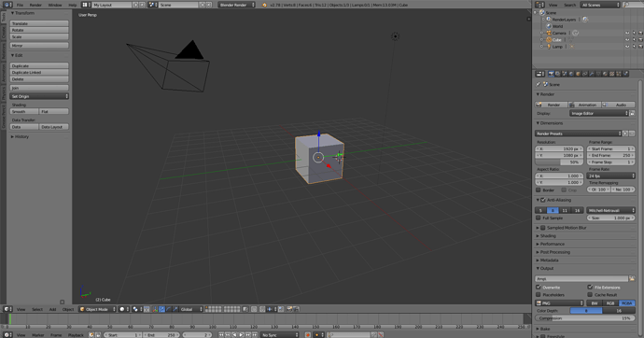Viewport: 644px width, 338px height.
Task: Open the Add menu in 3D view header
Action: (52, 309)
